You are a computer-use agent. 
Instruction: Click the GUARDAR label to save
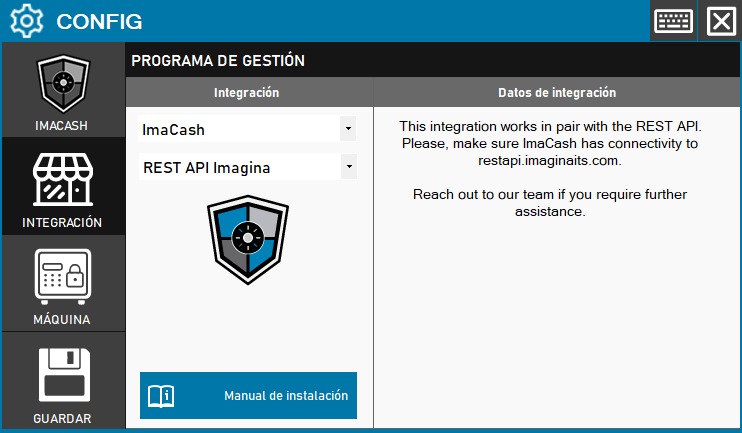(x=63, y=418)
